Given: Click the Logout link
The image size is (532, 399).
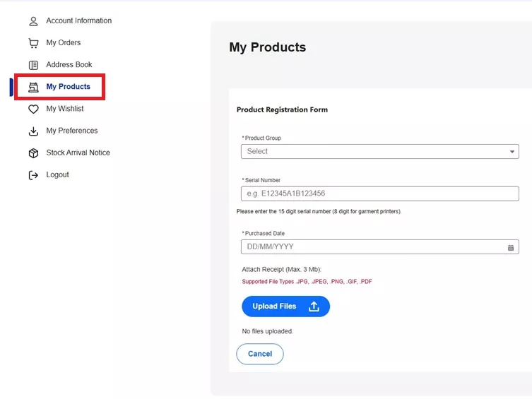Looking at the screenshot, I should pyautogui.click(x=57, y=174).
